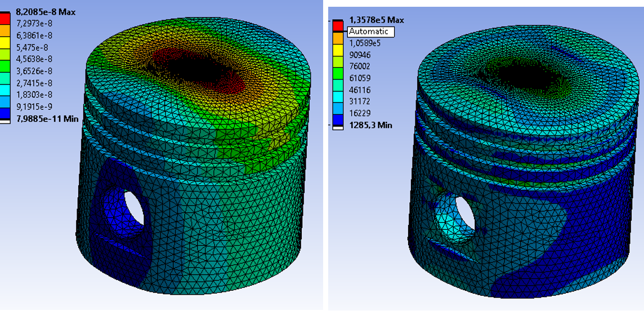
Task: Select the 16229 legend value
Action: [x=359, y=113]
